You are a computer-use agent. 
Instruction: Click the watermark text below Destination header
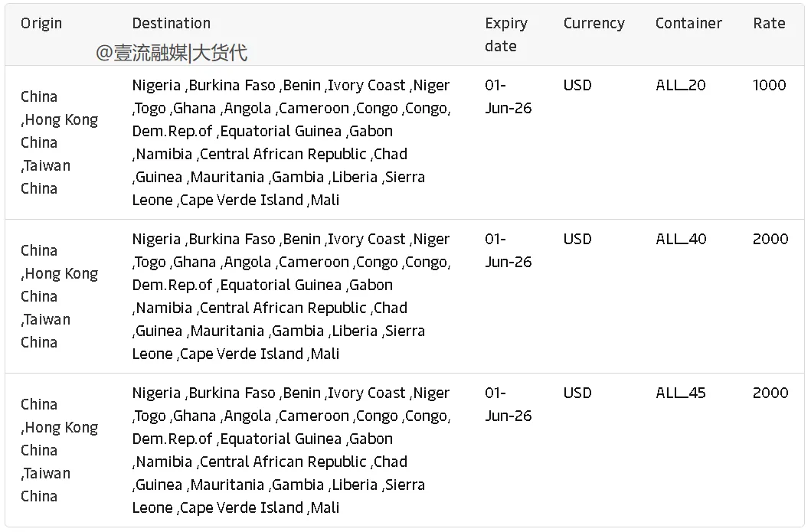[x=172, y=53]
